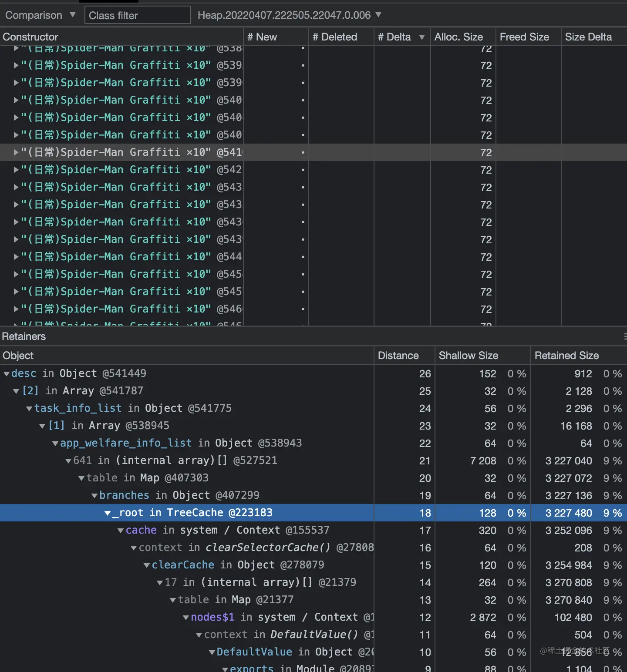Click the Constructor column header

point(30,37)
